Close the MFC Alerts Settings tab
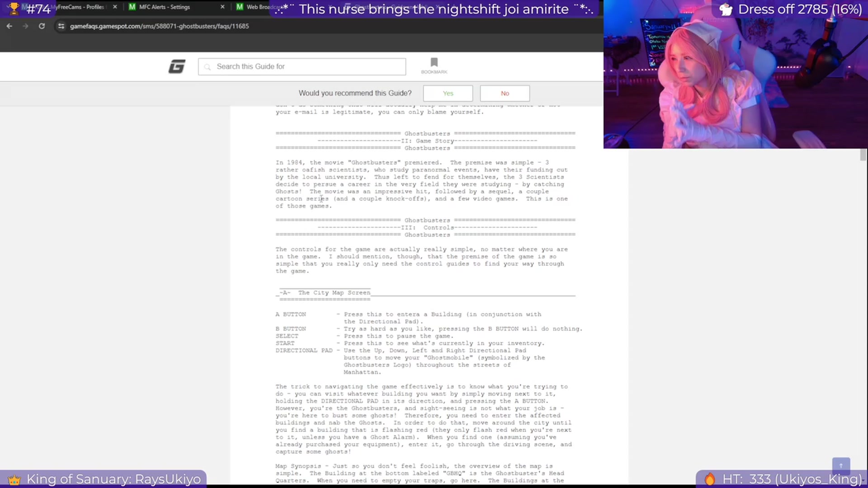This screenshot has width=868, height=488. pyautogui.click(x=222, y=7)
